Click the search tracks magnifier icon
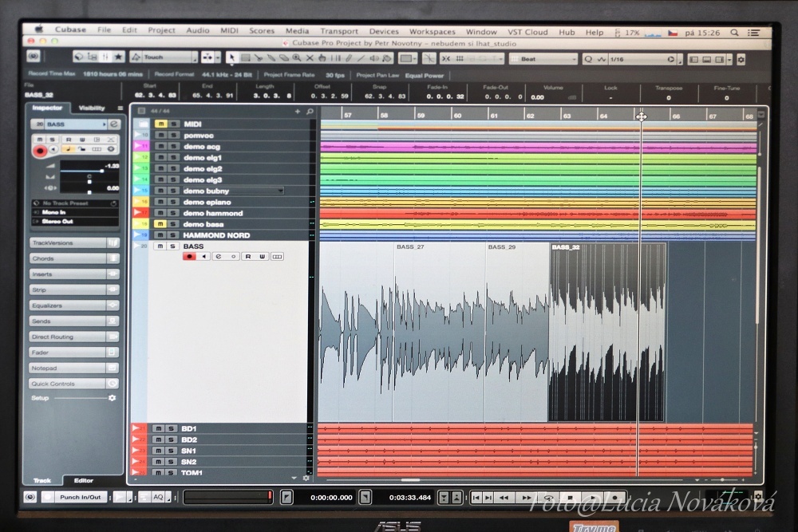Screen dimensions: 798x532 tap(310, 112)
